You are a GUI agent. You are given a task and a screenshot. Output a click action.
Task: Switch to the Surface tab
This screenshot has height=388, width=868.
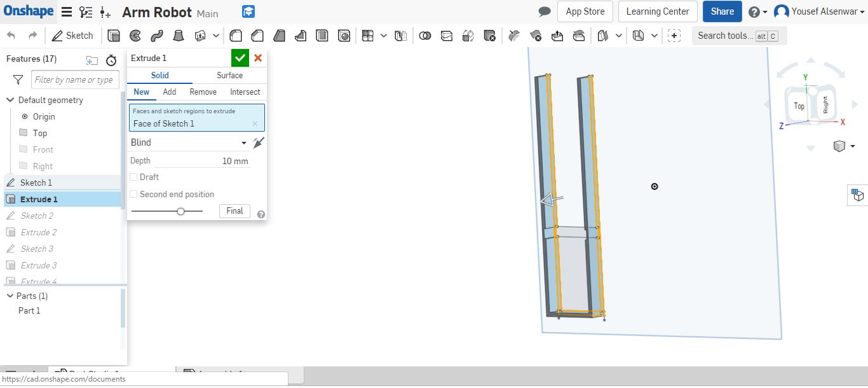pos(229,75)
